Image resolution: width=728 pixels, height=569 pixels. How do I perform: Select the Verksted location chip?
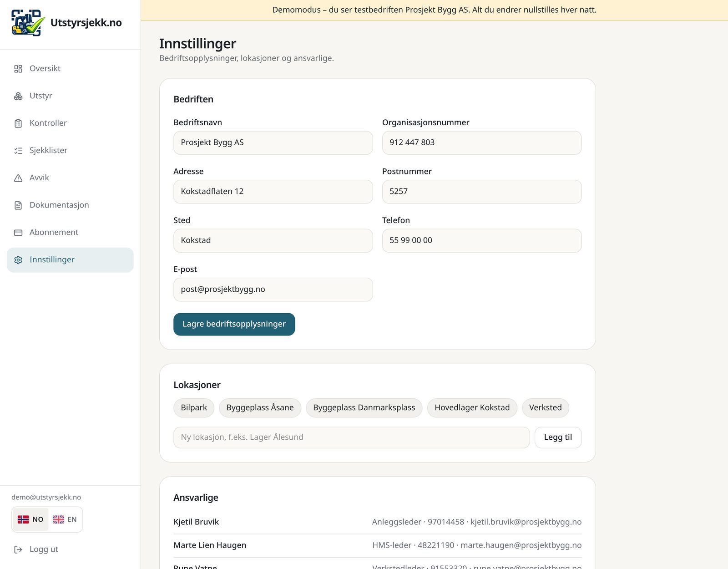point(546,408)
